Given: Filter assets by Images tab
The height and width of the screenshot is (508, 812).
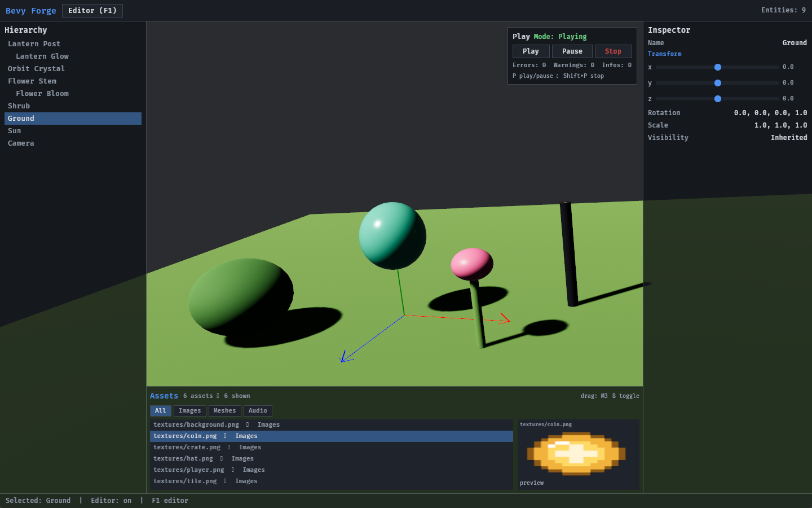Looking at the screenshot, I should pos(190,411).
